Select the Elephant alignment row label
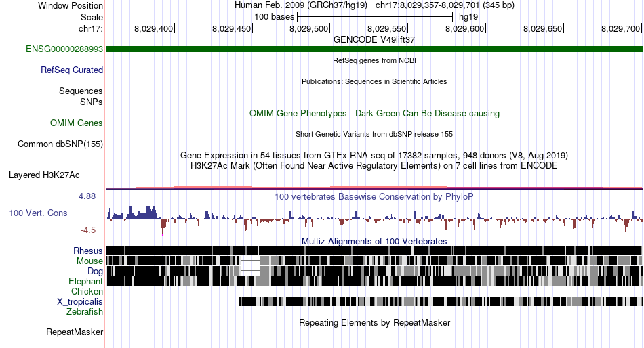 (85, 282)
